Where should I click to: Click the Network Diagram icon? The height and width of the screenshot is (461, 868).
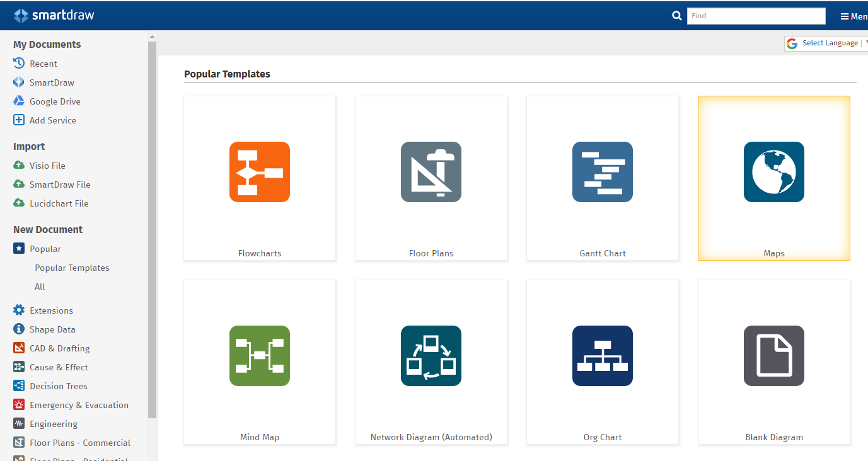tap(431, 356)
